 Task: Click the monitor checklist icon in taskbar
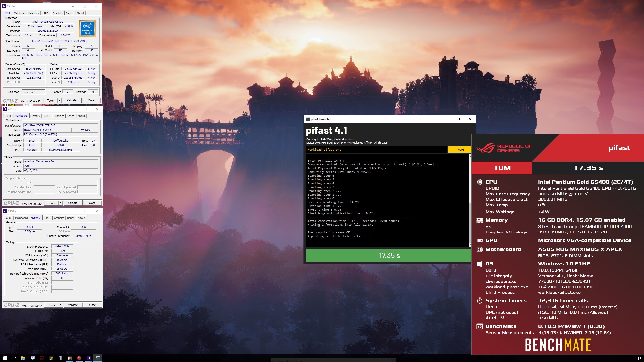point(33,358)
